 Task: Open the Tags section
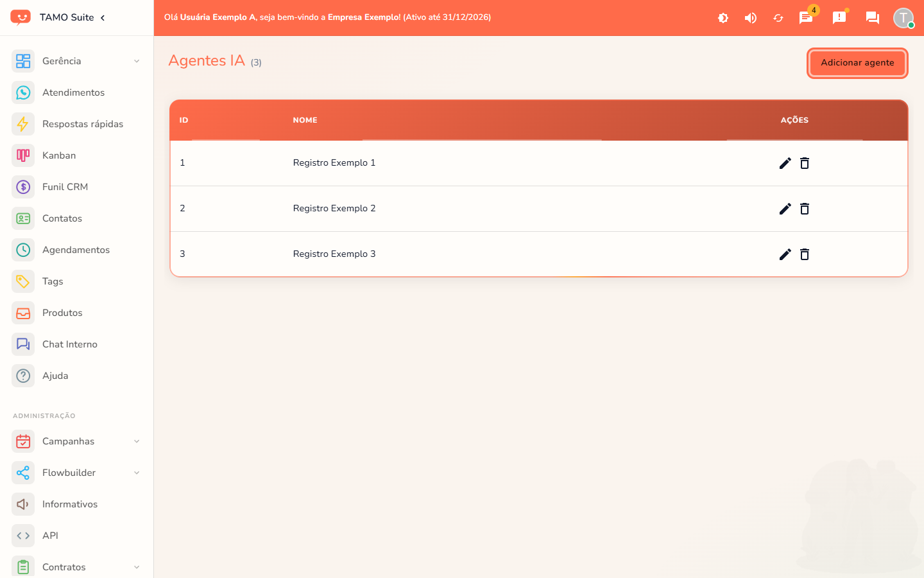(x=76, y=281)
